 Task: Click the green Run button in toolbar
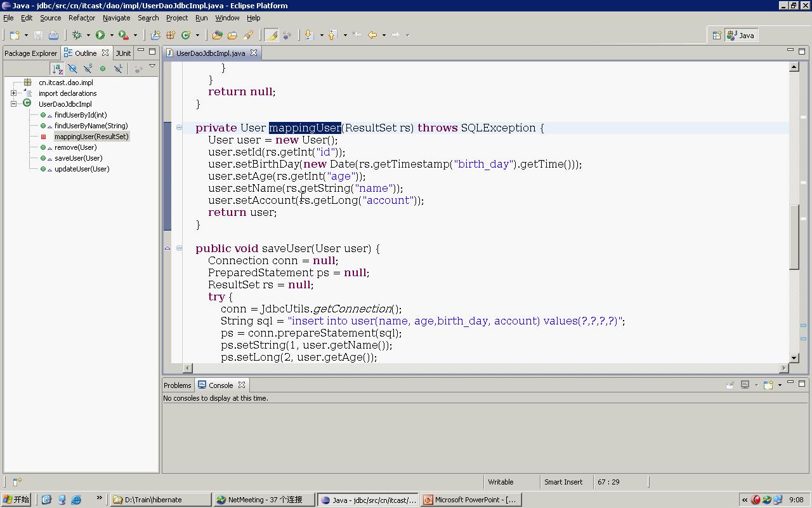(100, 36)
